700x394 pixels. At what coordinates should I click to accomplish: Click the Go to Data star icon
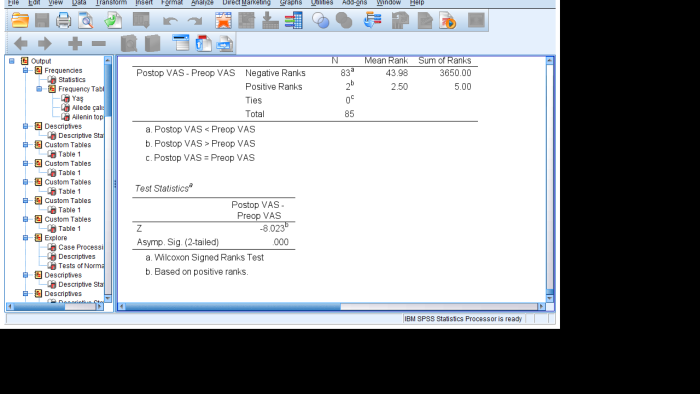[x=223, y=21]
